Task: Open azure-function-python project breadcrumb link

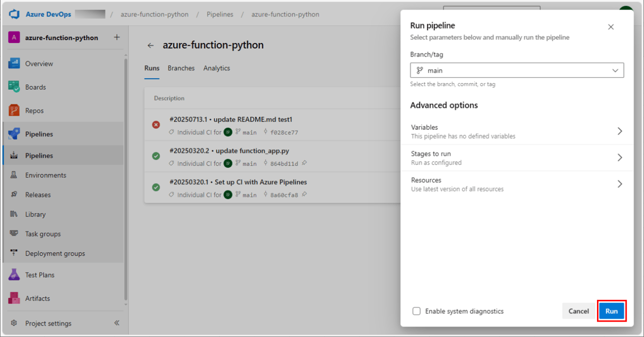Action: pos(155,14)
